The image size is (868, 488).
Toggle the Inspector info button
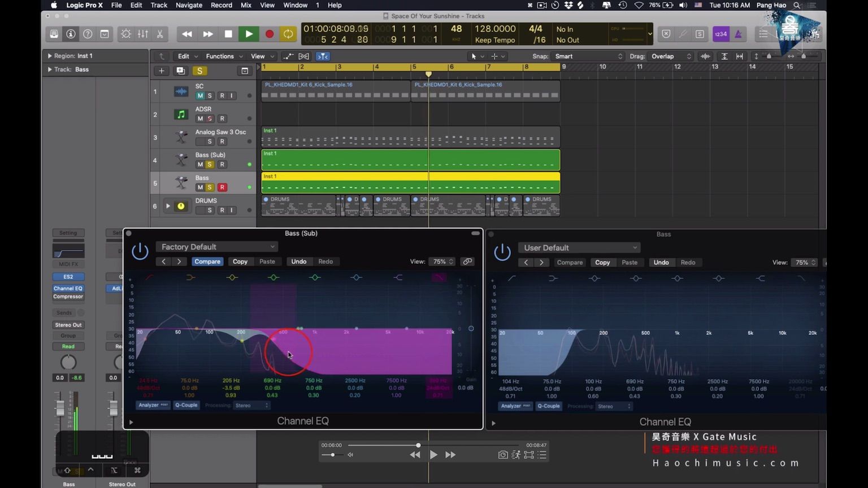(x=71, y=34)
